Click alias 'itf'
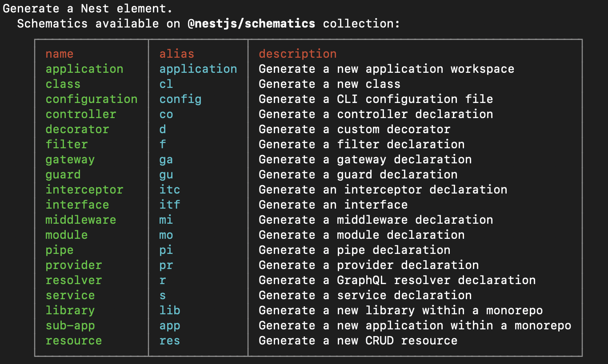 point(170,205)
